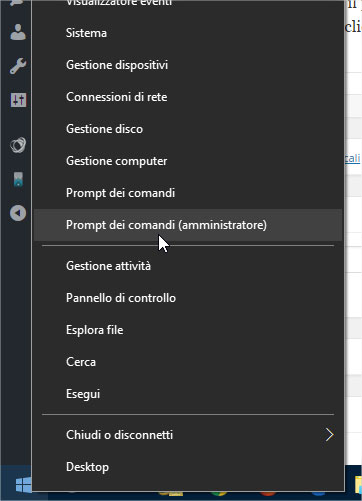362x501 pixels.
Task: Choose Esegui from the menu
Action: click(188, 394)
